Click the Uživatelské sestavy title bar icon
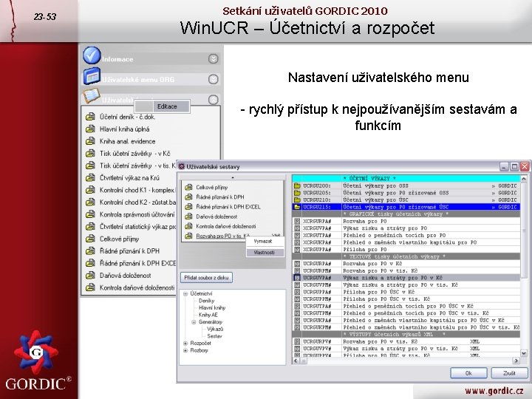532x399 pixels. [x=182, y=166]
